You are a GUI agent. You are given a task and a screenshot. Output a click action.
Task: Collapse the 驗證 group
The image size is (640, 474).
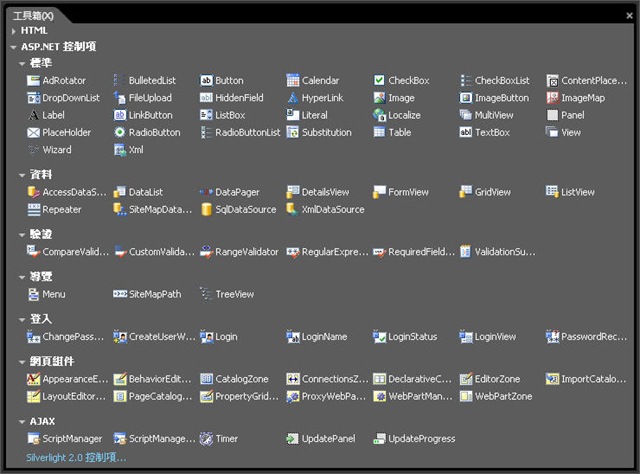pos(22,235)
